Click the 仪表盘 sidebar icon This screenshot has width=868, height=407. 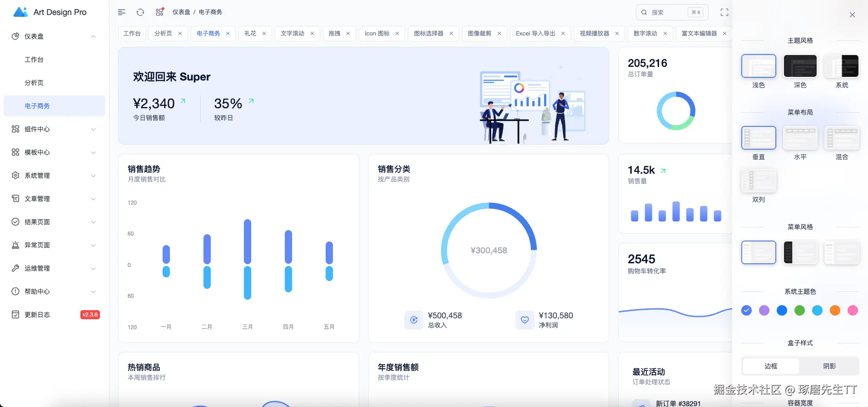[15, 36]
